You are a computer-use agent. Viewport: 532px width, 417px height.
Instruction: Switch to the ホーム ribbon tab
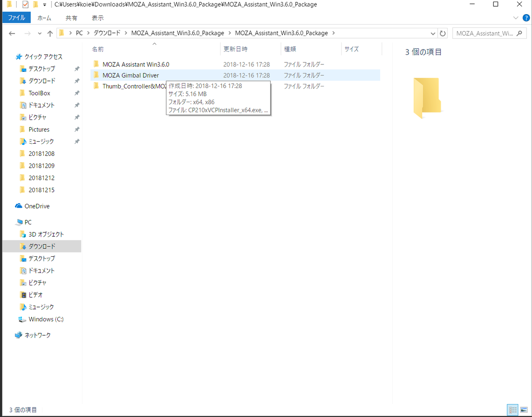[44, 18]
